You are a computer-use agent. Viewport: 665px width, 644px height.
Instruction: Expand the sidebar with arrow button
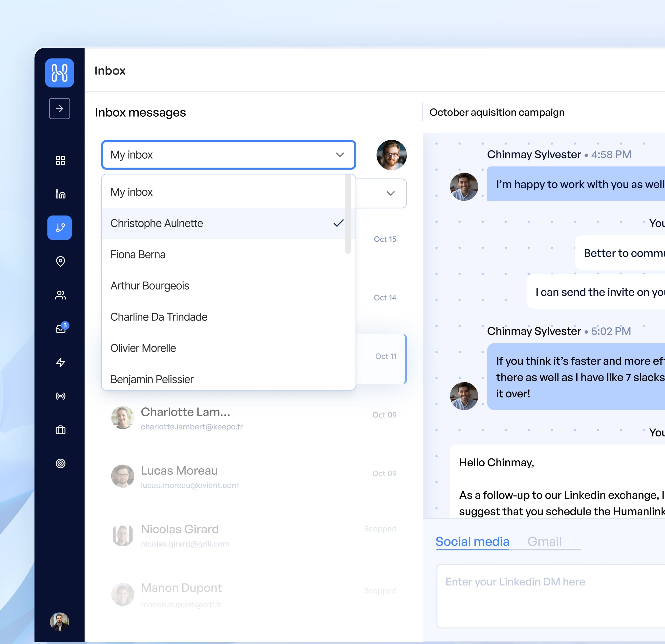pyautogui.click(x=59, y=108)
